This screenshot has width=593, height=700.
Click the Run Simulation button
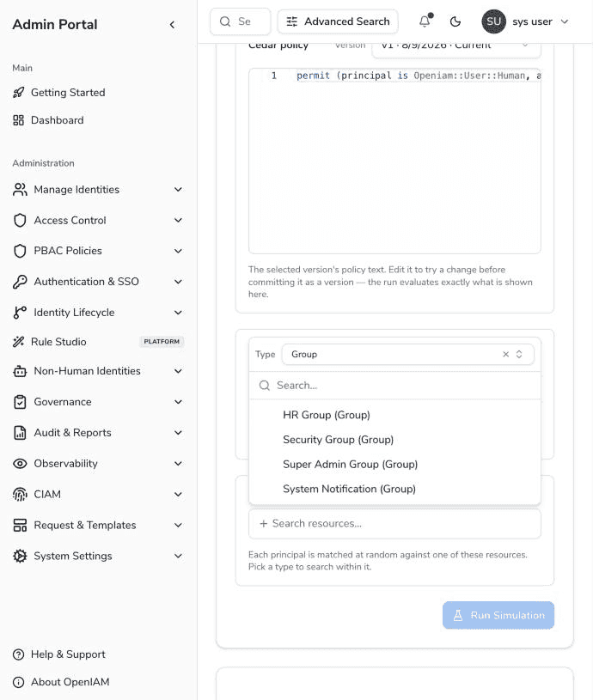tap(498, 615)
